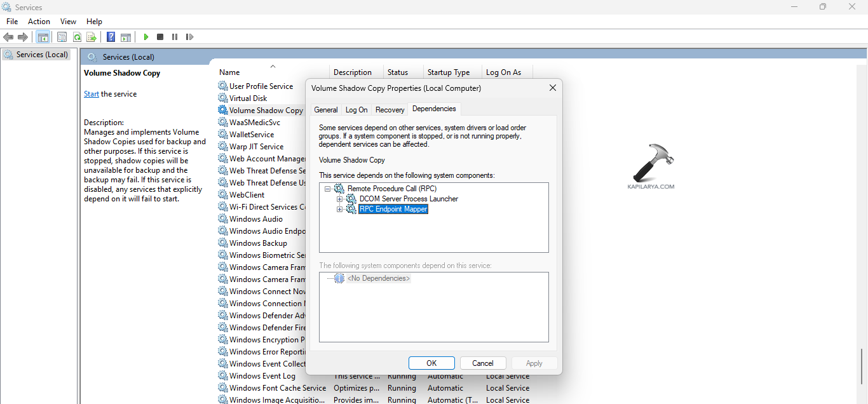Viewport: 868px width, 404px height.
Task: Export the services list
Action: pyautogui.click(x=92, y=37)
